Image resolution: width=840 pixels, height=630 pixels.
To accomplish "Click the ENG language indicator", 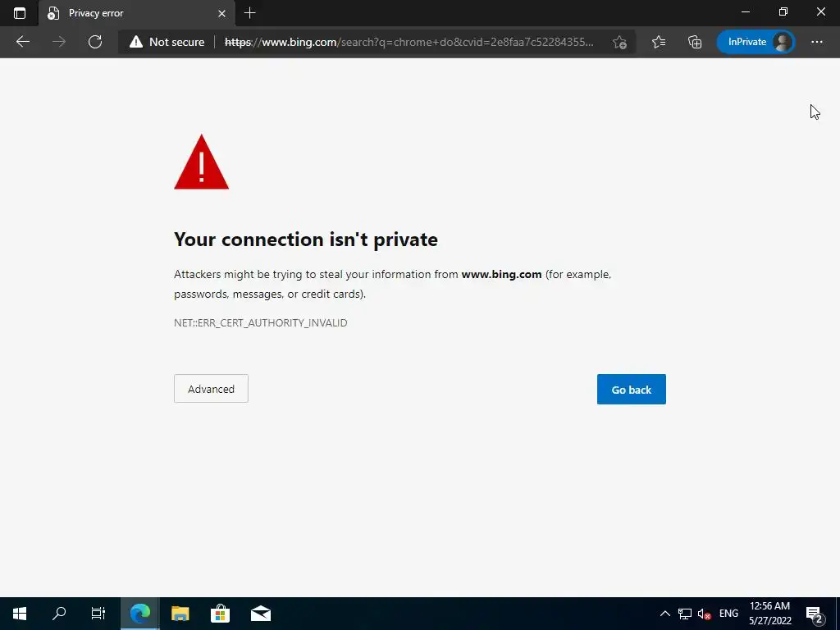I will tap(728, 614).
